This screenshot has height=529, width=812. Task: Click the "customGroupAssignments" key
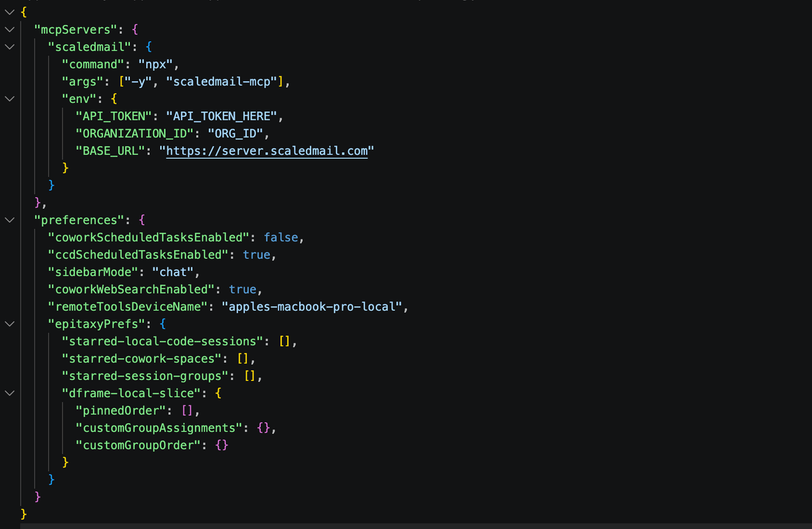(159, 428)
